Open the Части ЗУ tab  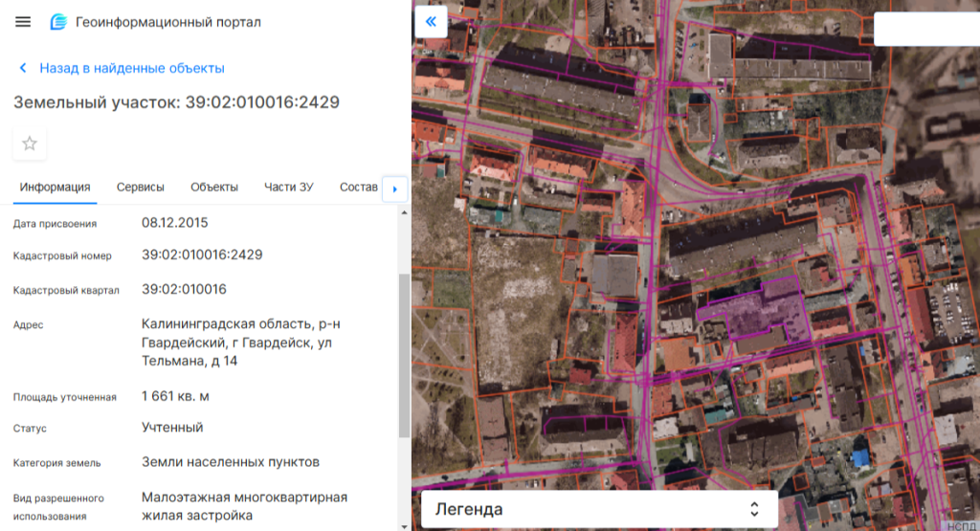(288, 188)
